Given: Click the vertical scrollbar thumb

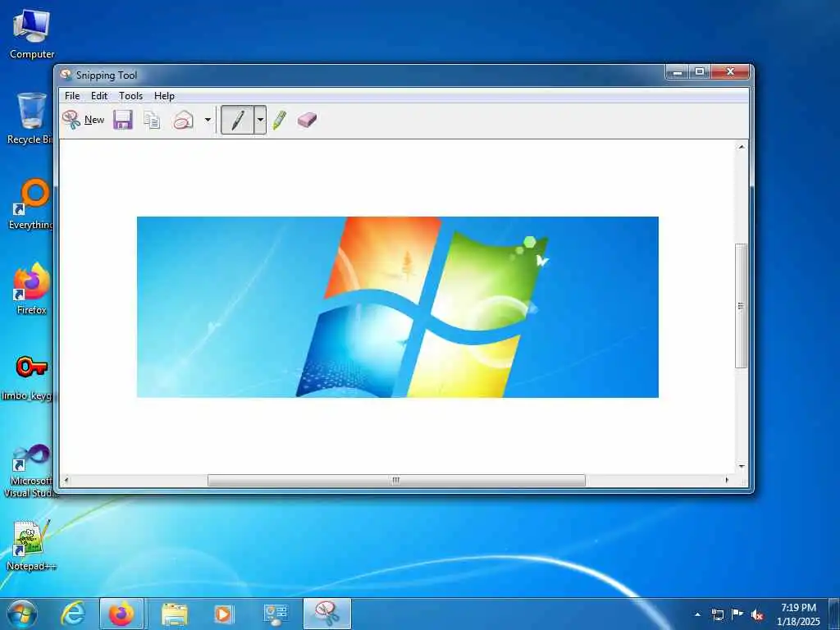Looking at the screenshot, I should pos(742,305).
